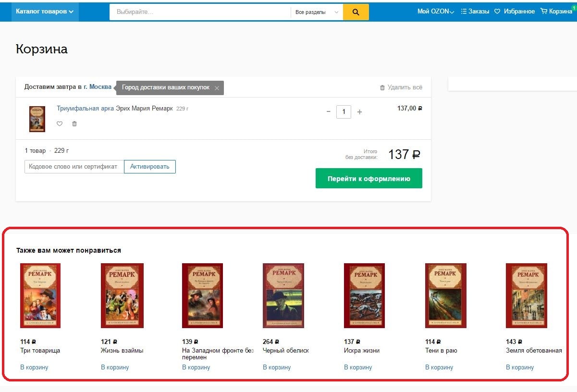
Task: Add Земля обетованная В корзину
Action: 520,367
